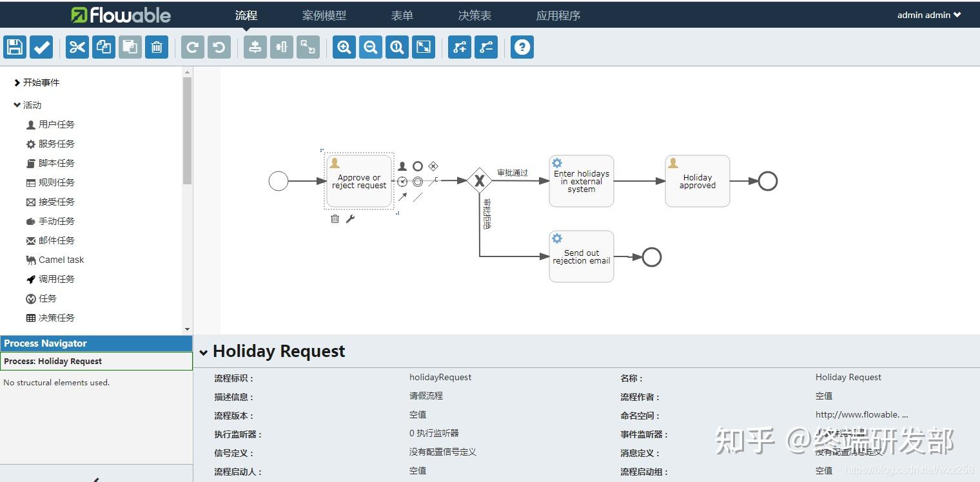Open the wrench morph icon below the Approve task

[350, 218]
